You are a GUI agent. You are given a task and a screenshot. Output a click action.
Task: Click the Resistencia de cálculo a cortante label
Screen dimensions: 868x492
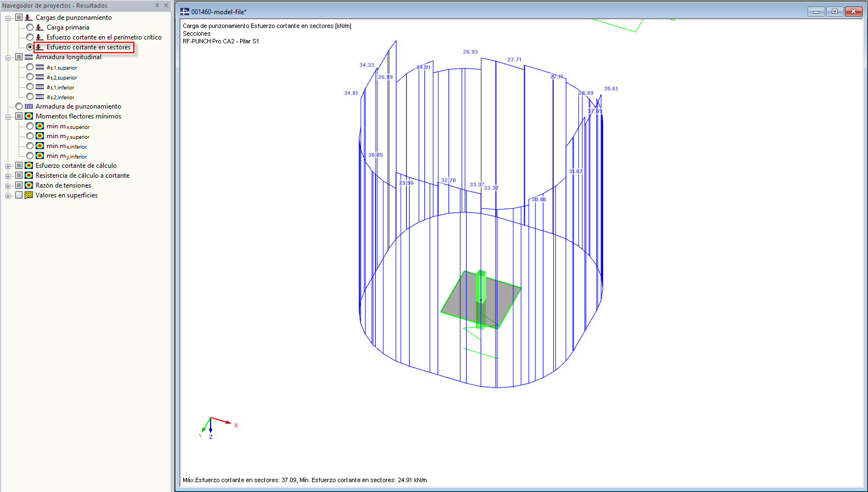pyautogui.click(x=82, y=176)
